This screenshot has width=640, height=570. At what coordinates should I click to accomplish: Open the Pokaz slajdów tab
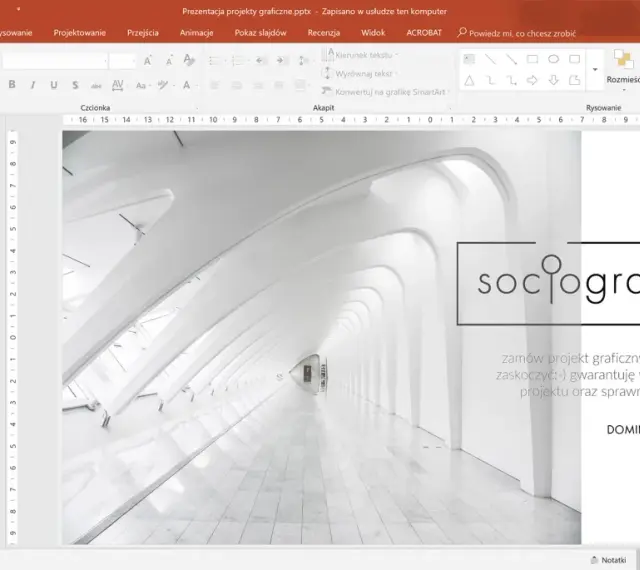coord(260,33)
